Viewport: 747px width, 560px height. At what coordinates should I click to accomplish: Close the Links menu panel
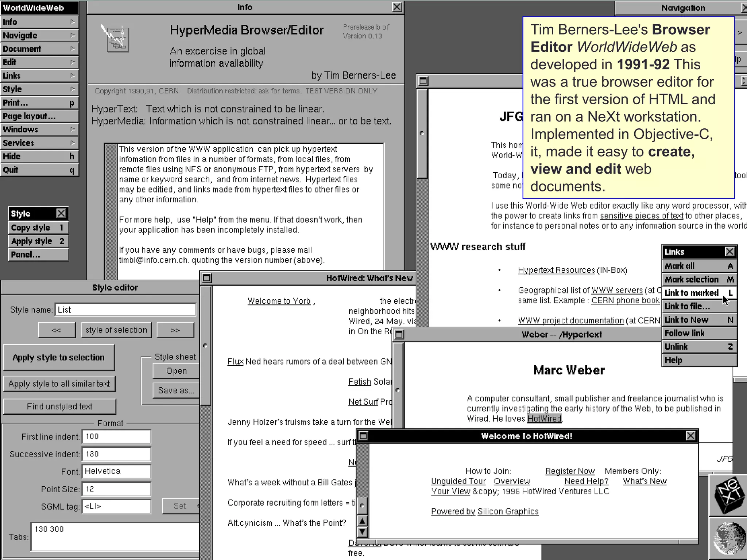pyautogui.click(x=730, y=252)
